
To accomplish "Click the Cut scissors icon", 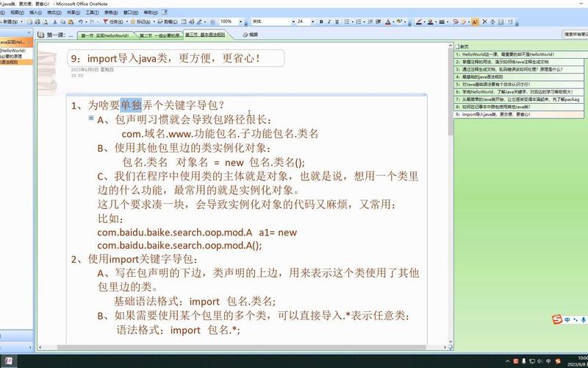I will click(x=54, y=21).
